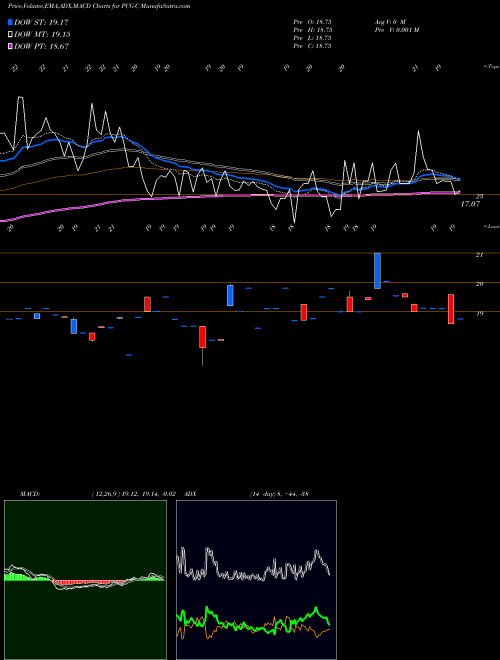The height and width of the screenshot is (660, 500).
Task: Click the 'Avg V: 0 M' volume text
Action: (x=389, y=21)
